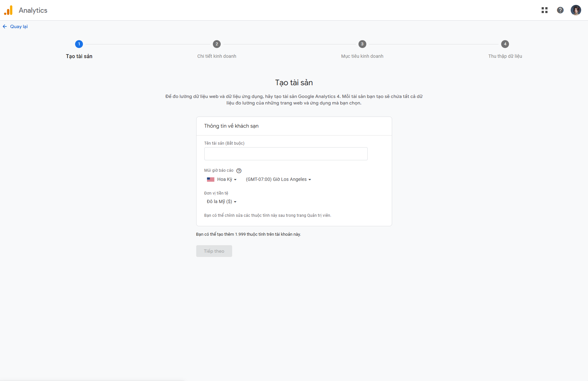Select step 1 circle Tạo tài sản

coord(79,44)
